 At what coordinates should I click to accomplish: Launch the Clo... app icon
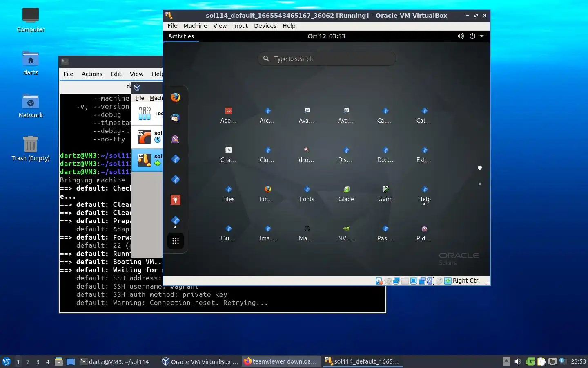coord(267,155)
